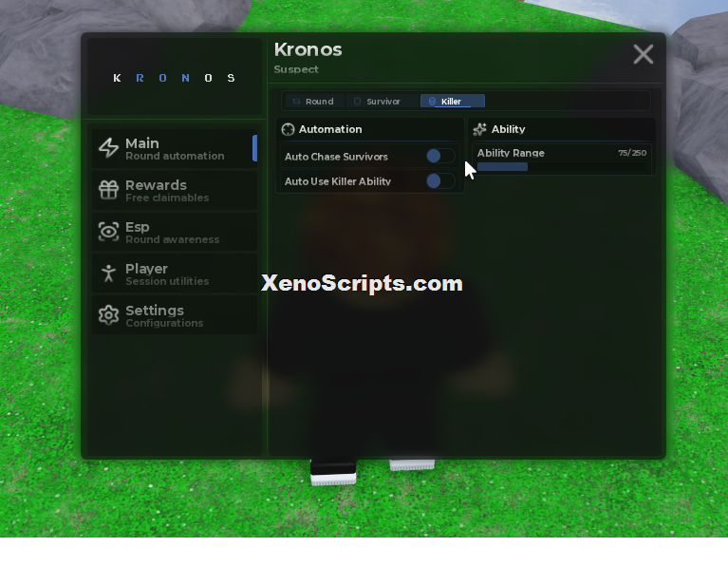Image resolution: width=728 pixels, height=566 pixels.
Task: Click the Auto Use Killer Ability label
Action: [x=338, y=181]
